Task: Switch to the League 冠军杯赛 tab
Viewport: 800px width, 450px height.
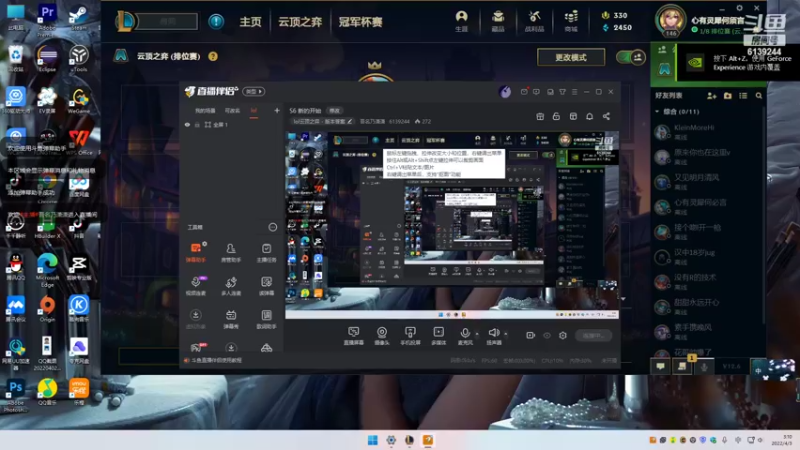Action: point(360,22)
